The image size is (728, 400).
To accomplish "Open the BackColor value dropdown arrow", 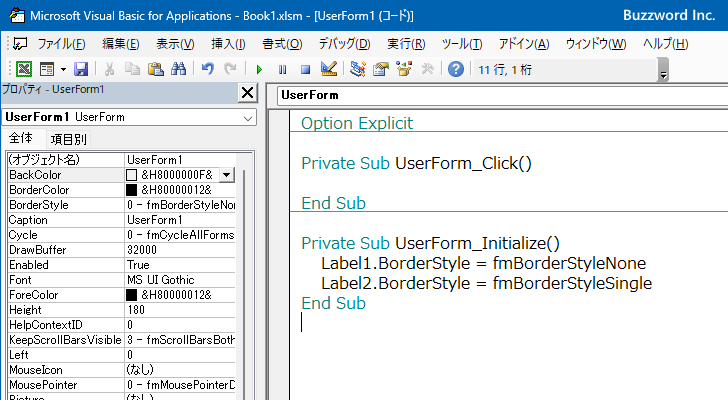I will point(227,175).
